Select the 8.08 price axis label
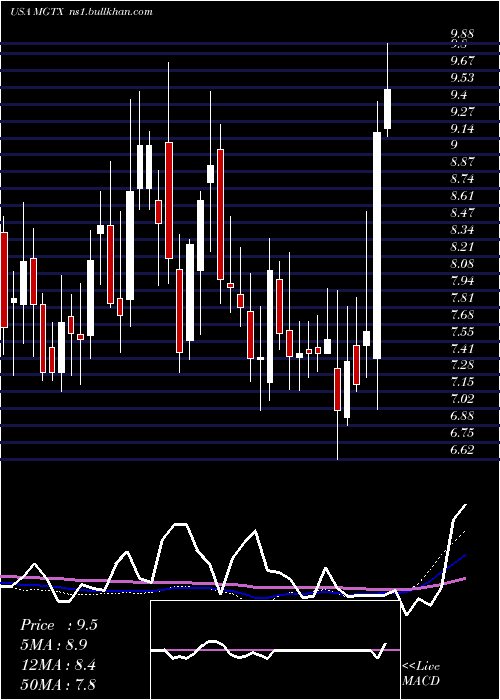The image size is (500, 700). [462, 264]
